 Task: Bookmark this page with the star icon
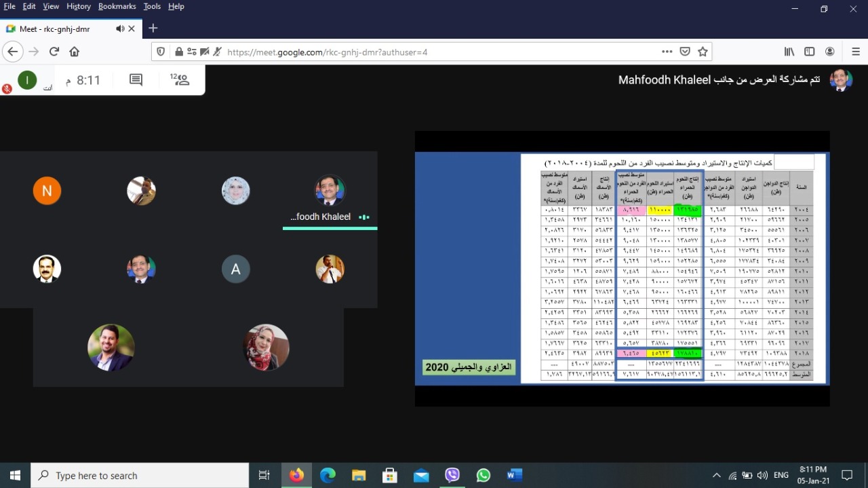[703, 52]
